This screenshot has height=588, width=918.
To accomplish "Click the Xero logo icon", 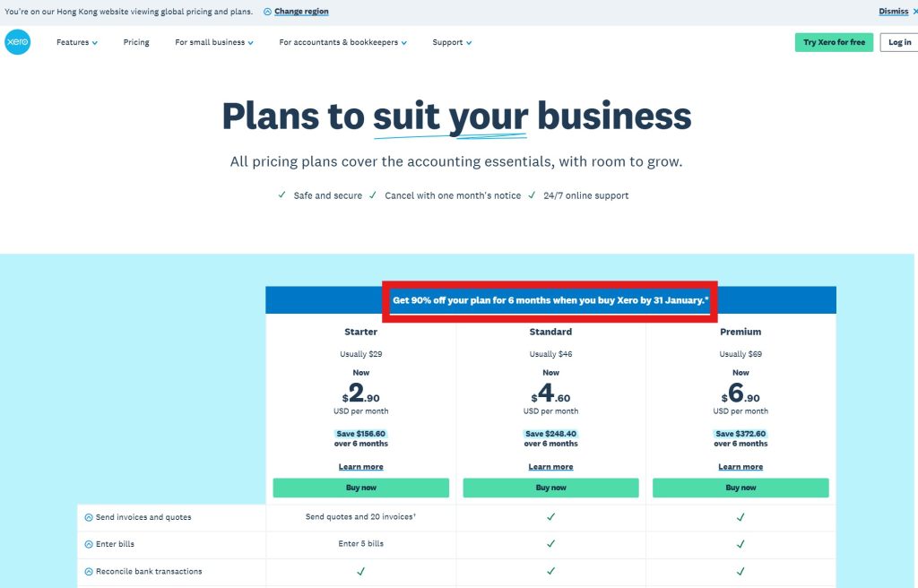I will [x=17, y=42].
